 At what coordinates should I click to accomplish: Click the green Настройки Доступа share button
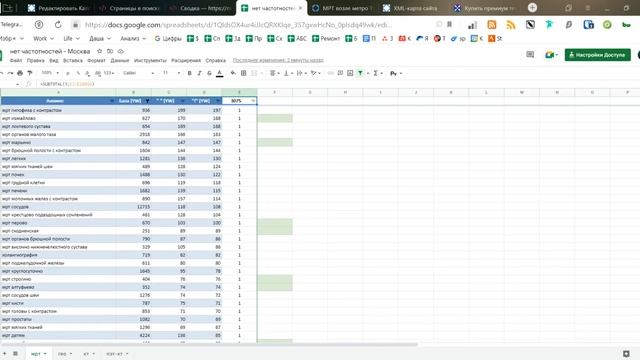[x=598, y=55]
